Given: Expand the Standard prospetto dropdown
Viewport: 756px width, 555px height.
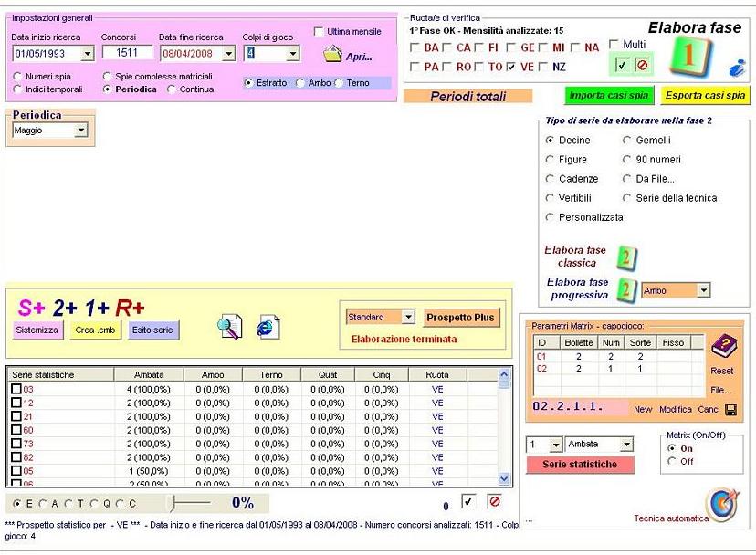Looking at the screenshot, I should (408, 317).
